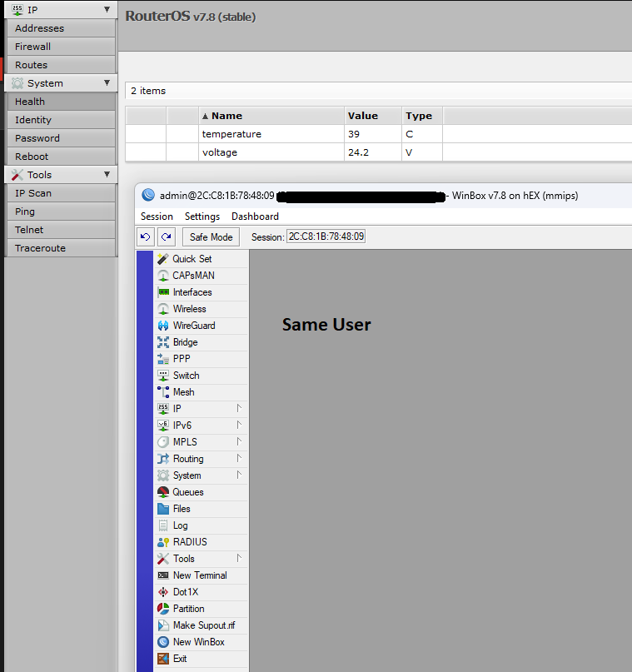Click the Log icon
632x672 pixels.
click(163, 525)
